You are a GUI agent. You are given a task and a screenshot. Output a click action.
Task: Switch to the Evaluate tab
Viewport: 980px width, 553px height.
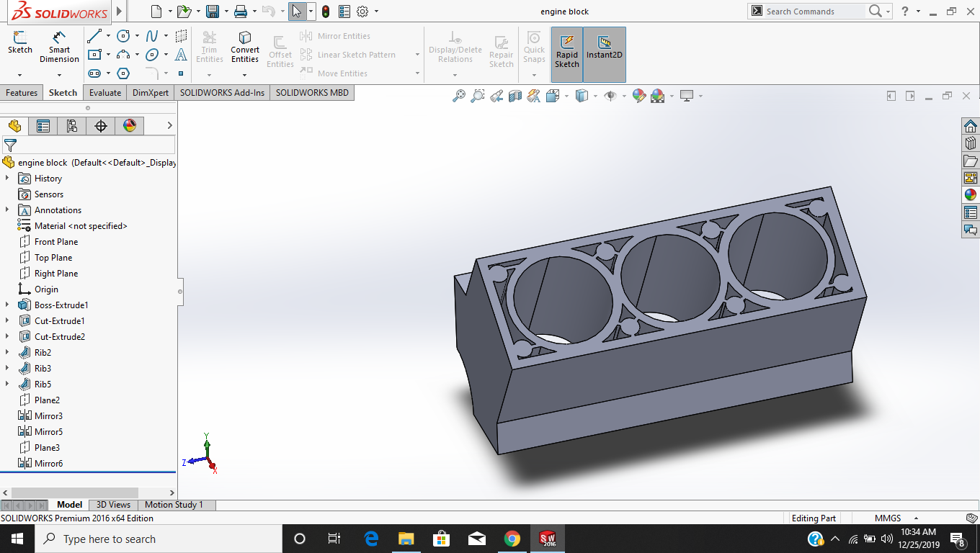105,93
